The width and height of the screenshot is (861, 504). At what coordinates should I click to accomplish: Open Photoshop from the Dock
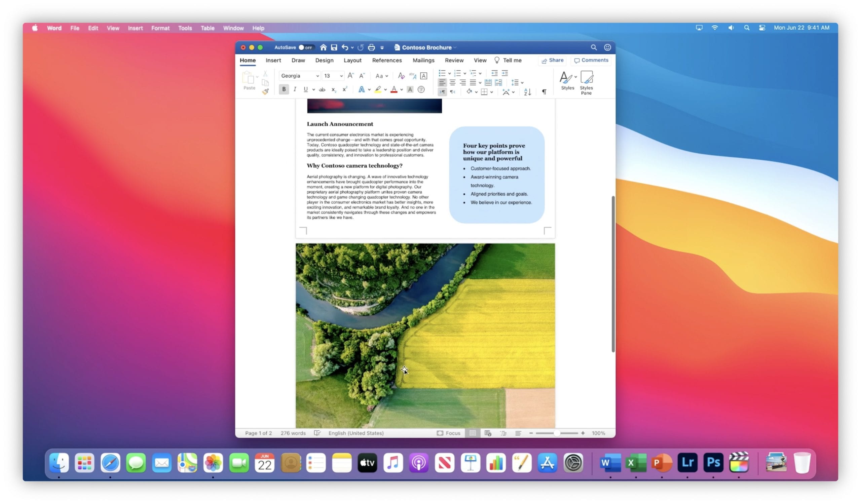[x=713, y=463]
